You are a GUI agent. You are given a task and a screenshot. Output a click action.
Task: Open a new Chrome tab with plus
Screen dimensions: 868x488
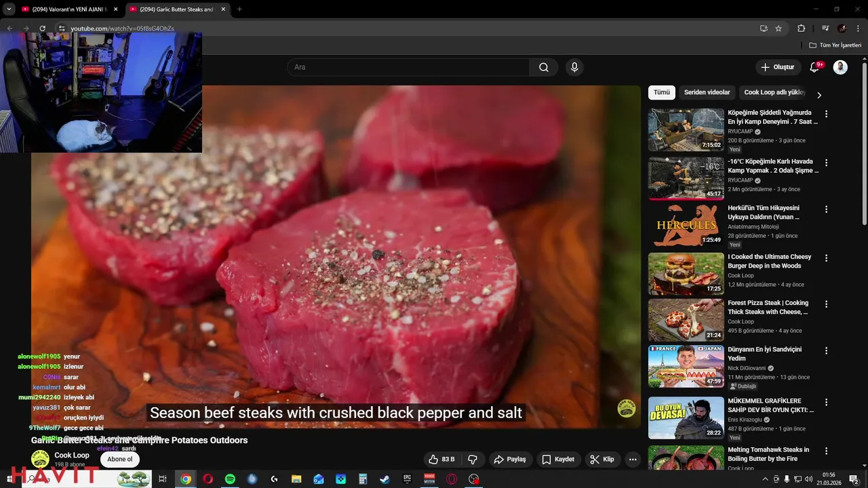(x=239, y=9)
